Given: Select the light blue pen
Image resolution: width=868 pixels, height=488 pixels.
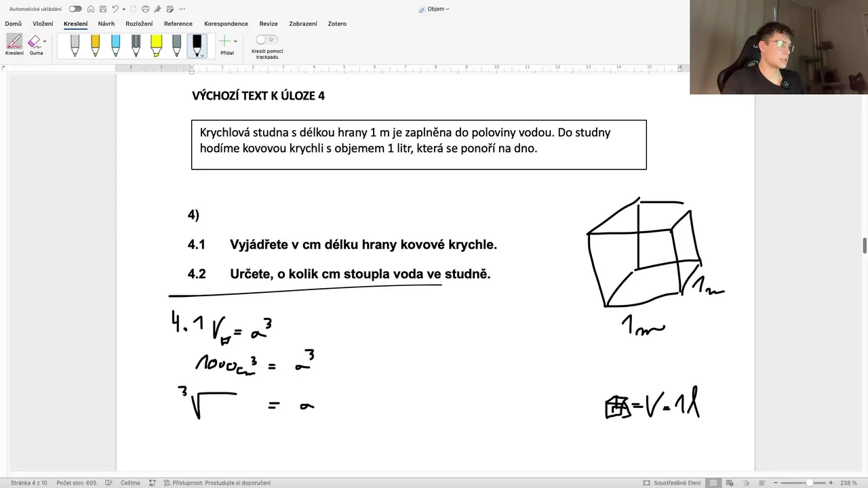Looking at the screenshot, I should tap(115, 45).
